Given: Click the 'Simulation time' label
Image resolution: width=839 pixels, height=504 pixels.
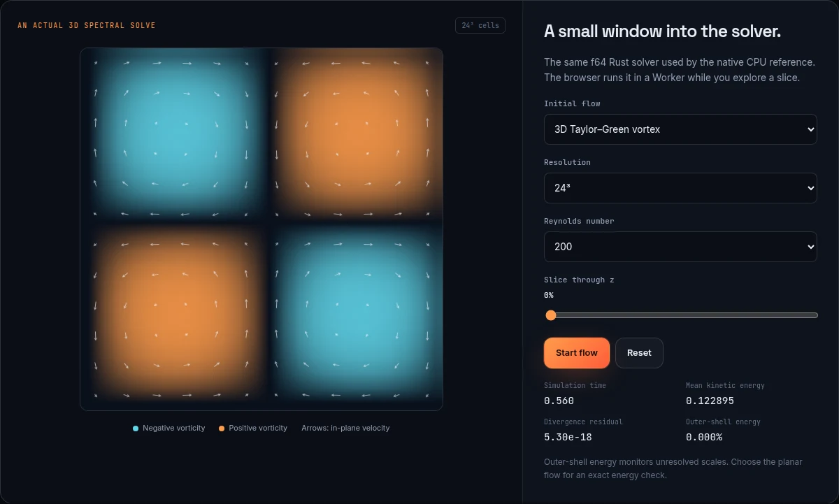Looking at the screenshot, I should pos(575,385).
